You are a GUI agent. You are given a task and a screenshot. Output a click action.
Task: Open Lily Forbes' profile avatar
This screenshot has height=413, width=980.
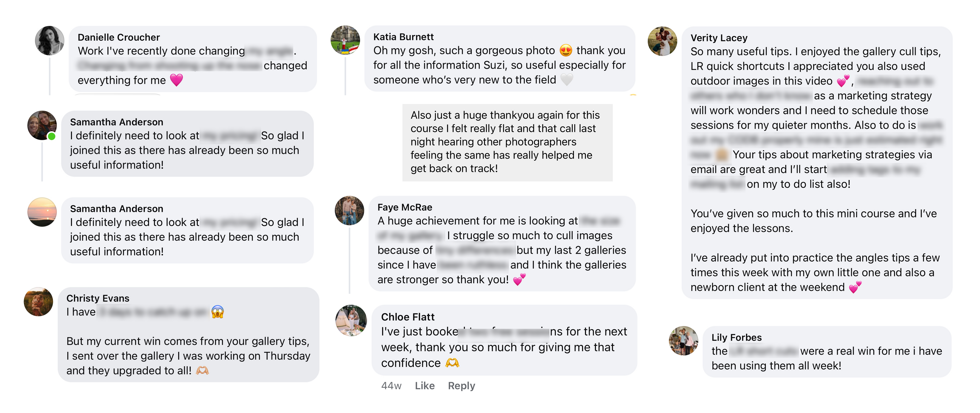click(x=683, y=341)
